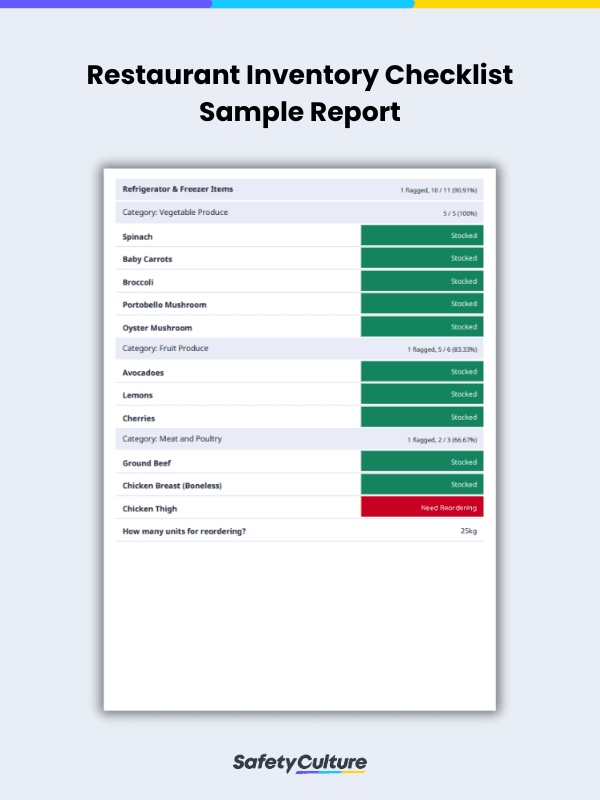Viewport: 600px width, 800px height.
Task: Click the green Stocked status for Spinach
Action: point(421,236)
